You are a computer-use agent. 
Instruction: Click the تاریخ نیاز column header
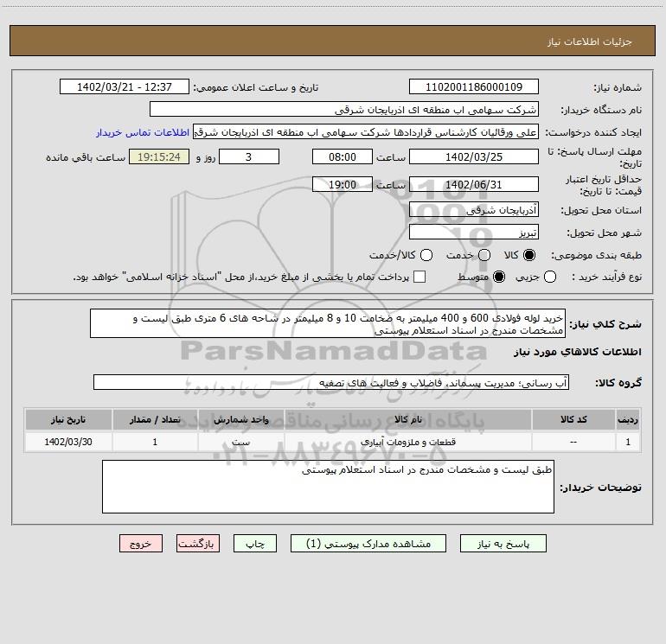[68, 419]
